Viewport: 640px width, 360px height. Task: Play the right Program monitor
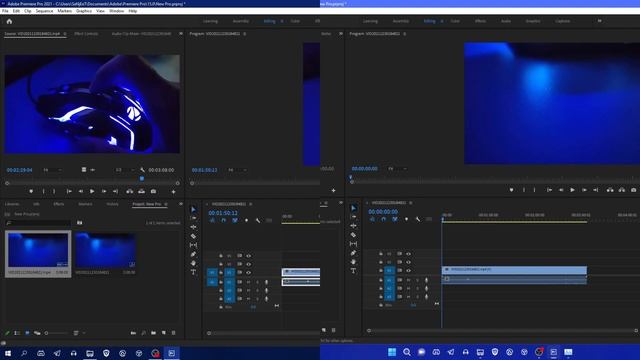click(x=572, y=190)
